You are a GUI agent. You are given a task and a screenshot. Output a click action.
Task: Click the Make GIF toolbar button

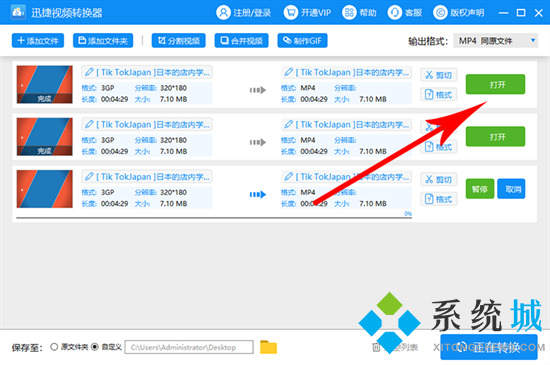302,41
